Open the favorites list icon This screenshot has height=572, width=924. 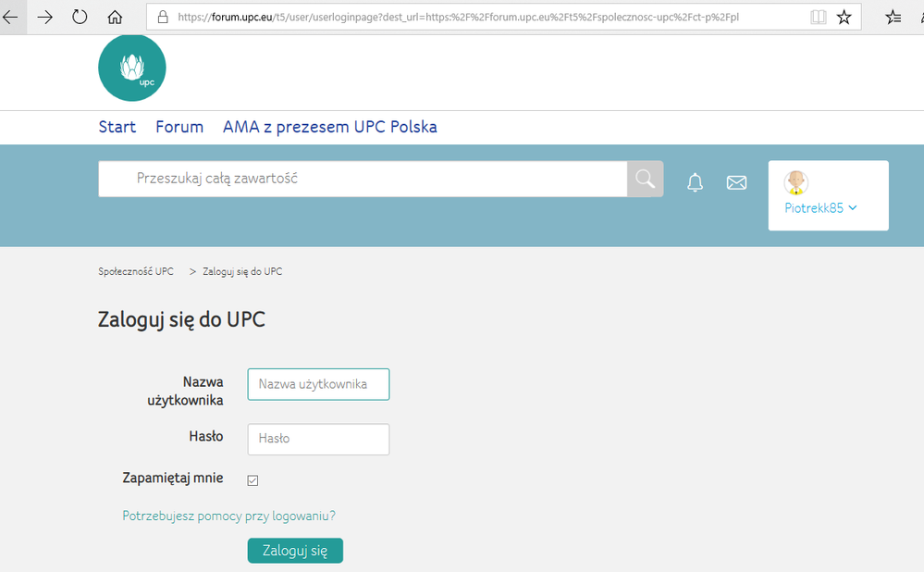click(x=893, y=17)
